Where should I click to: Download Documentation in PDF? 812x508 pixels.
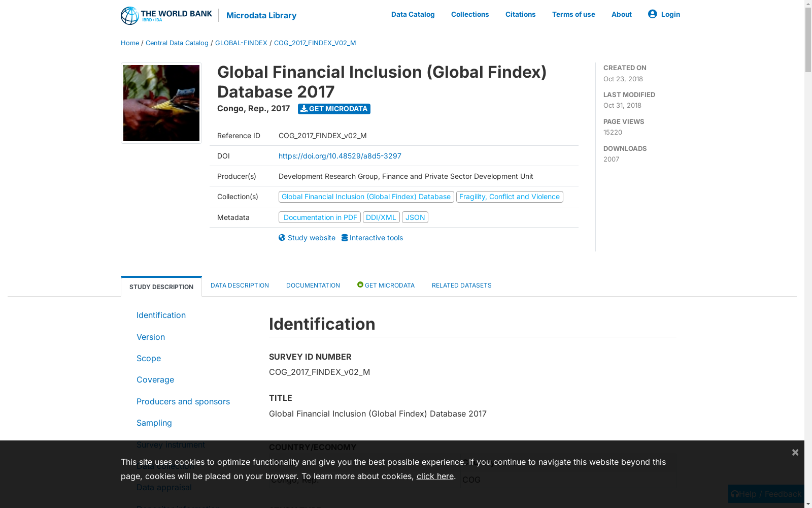click(x=320, y=217)
